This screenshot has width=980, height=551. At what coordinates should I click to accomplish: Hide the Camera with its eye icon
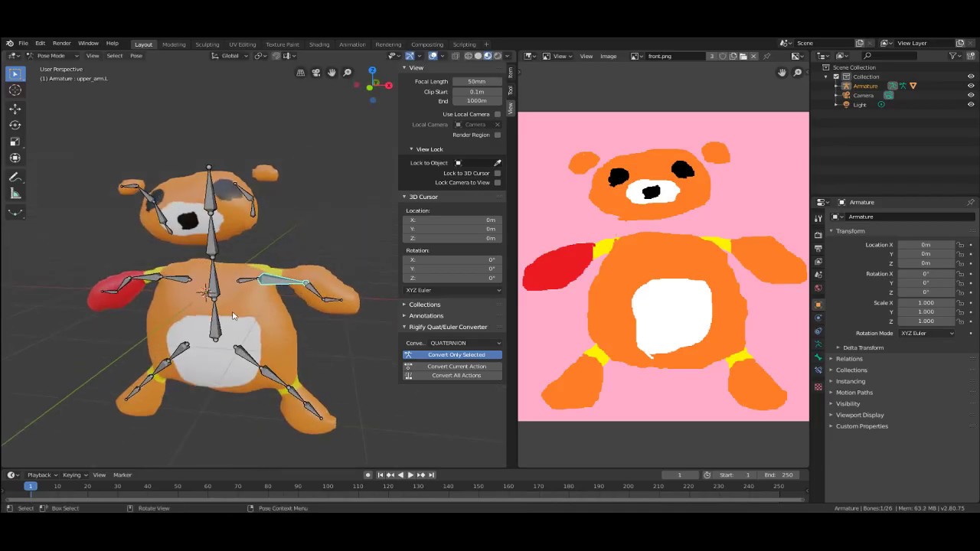pyautogui.click(x=971, y=95)
